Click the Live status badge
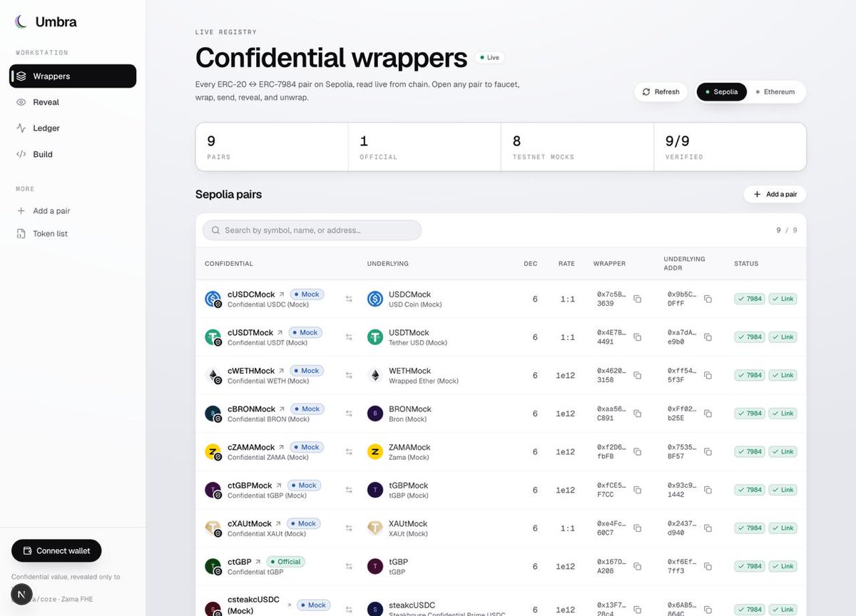Image resolution: width=856 pixels, height=616 pixels. tap(490, 58)
